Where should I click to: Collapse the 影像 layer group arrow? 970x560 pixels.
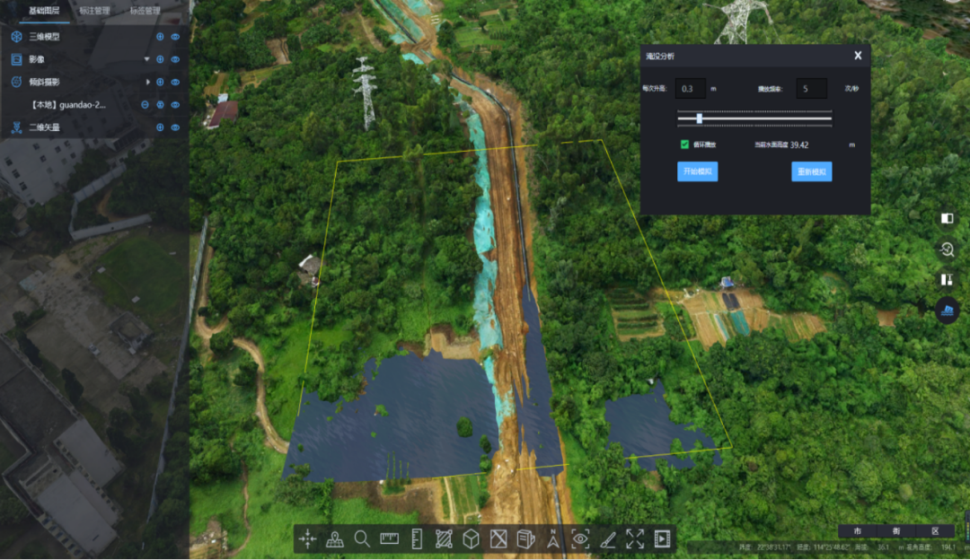tap(147, 59)
